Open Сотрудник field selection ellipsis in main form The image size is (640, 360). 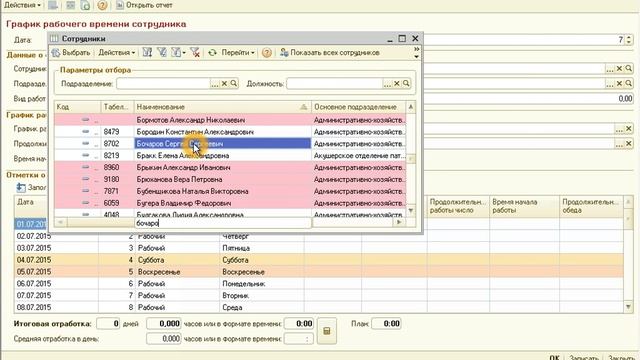[610, 69]
